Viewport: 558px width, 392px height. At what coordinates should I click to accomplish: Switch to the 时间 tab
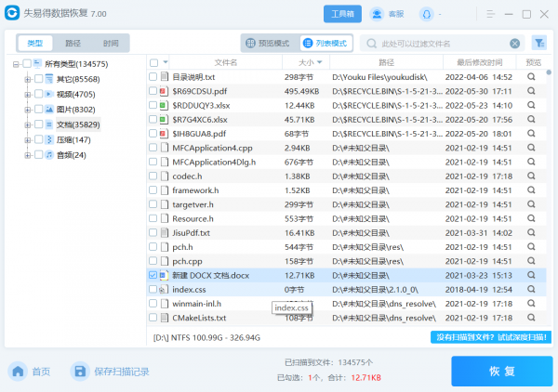point(111,44)
